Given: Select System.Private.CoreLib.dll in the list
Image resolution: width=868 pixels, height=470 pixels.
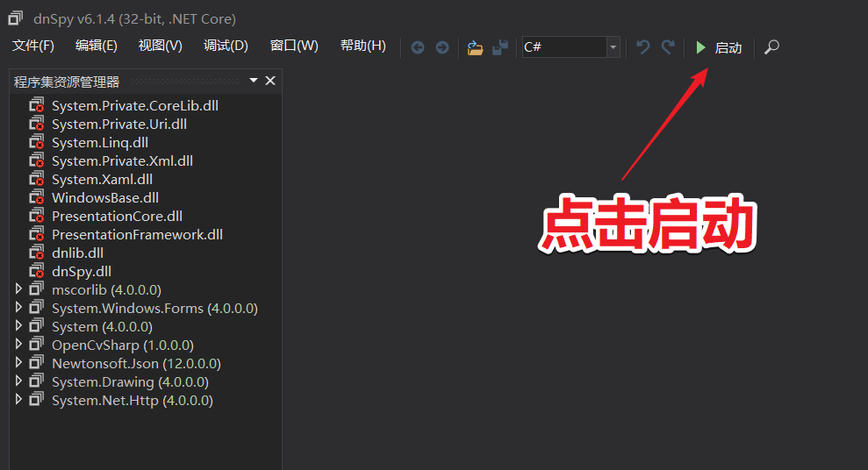Looking at the screenshot, I should [x=135, y=105].
